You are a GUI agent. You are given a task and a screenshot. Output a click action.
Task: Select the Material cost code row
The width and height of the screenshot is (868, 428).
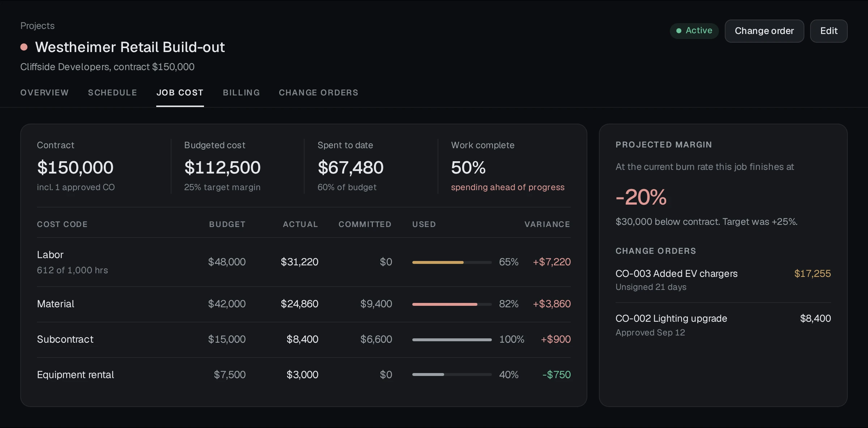[x=304, y=304]
